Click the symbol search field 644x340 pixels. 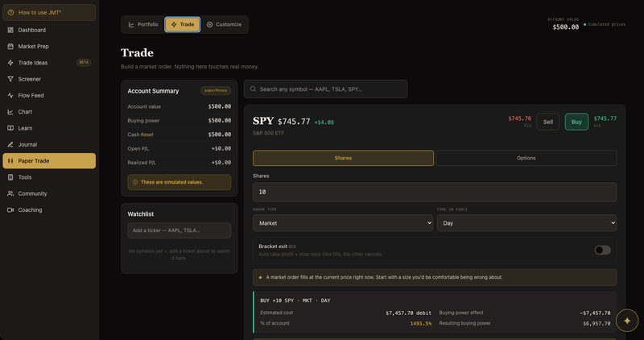[325, 89]
